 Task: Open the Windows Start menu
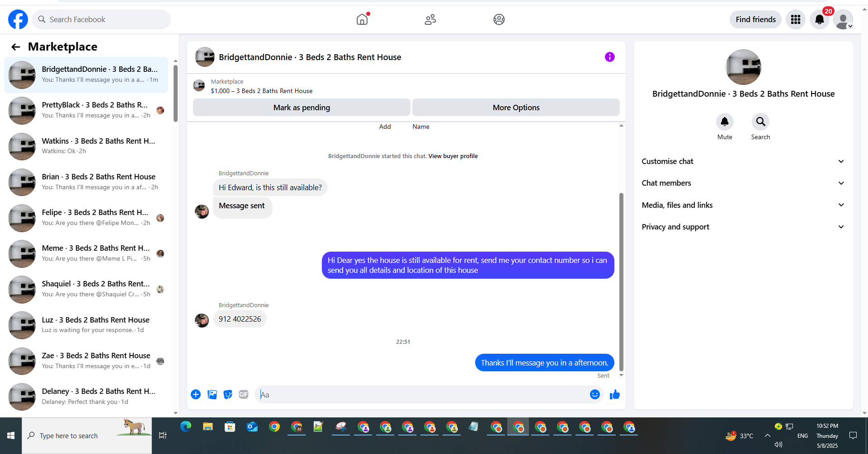[x=11, y=435]
